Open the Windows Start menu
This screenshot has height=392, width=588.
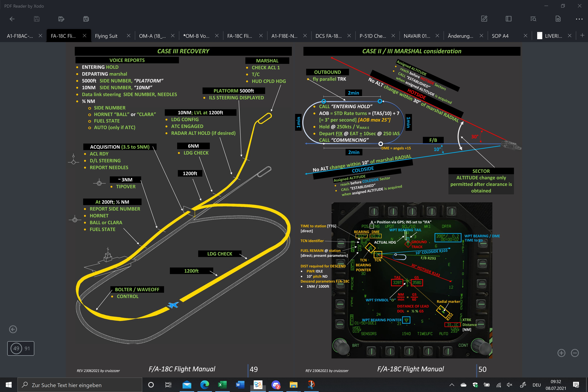tap(9, 385)
